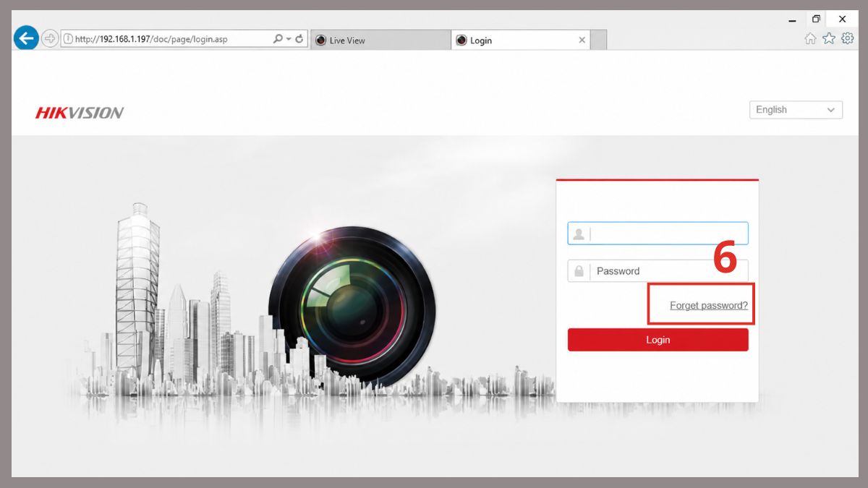The width and height of the screenshot is (868, 488).
Task: Click the browser home icon
Action: pyautogui.click(x=810, y=39)
